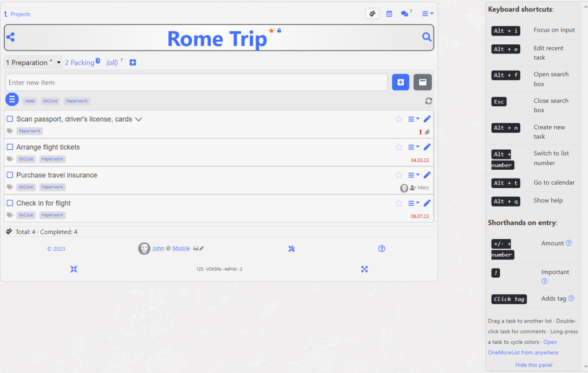Click the share icon beside Rome Trip
The width and height of the screenshot is (588, 373).
point(10,37)
